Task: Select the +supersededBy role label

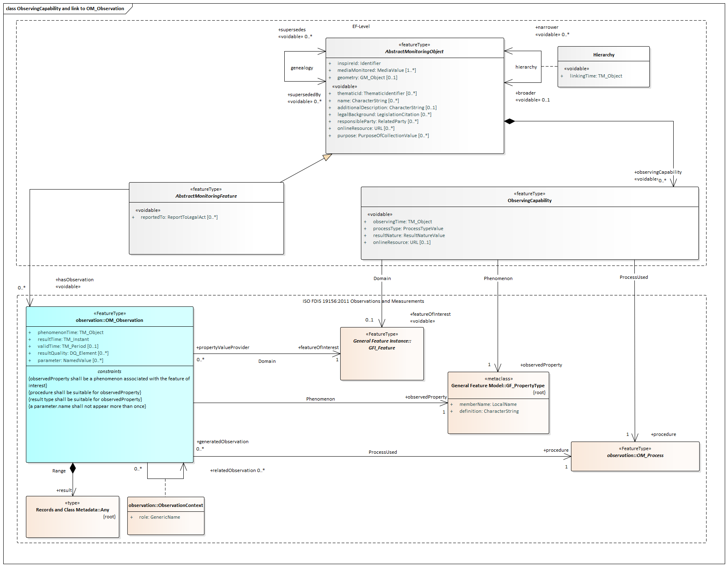Action: coord(304,95)
